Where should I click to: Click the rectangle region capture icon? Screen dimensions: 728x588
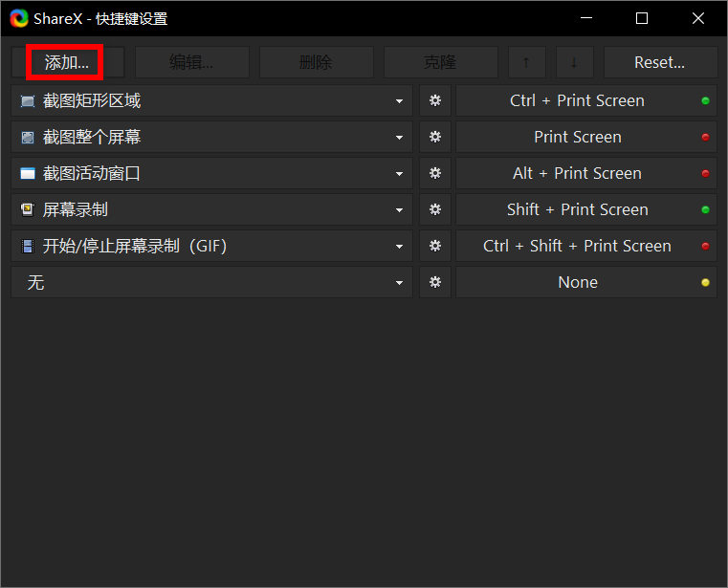[28, 101]
